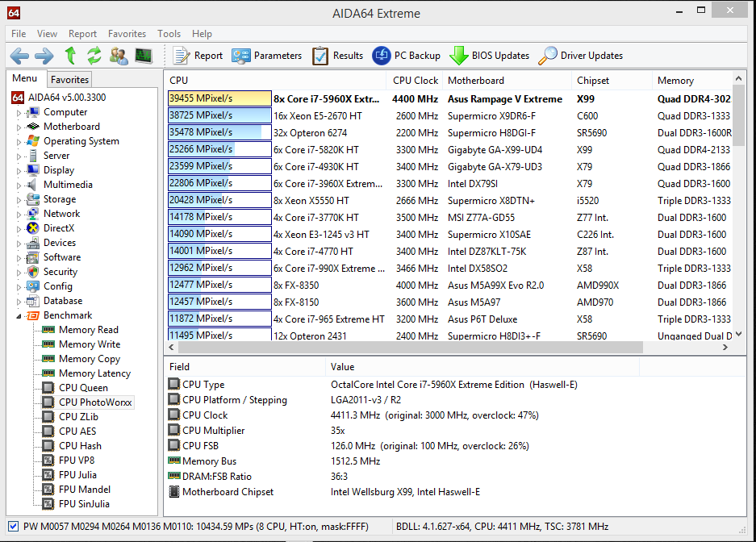Click the Database icon in tree
This screenshot has height=542, width=756.
pyautogui.click(x=33, y=301)
